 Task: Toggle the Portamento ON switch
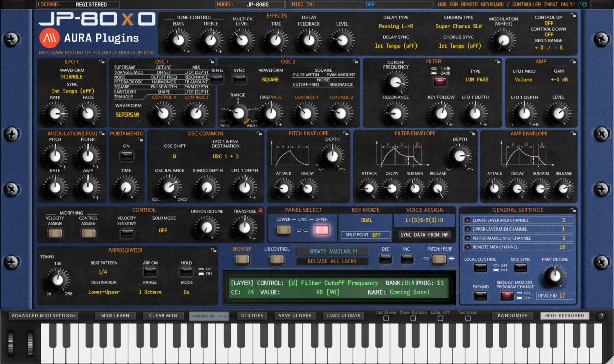[x=126, y=156]
